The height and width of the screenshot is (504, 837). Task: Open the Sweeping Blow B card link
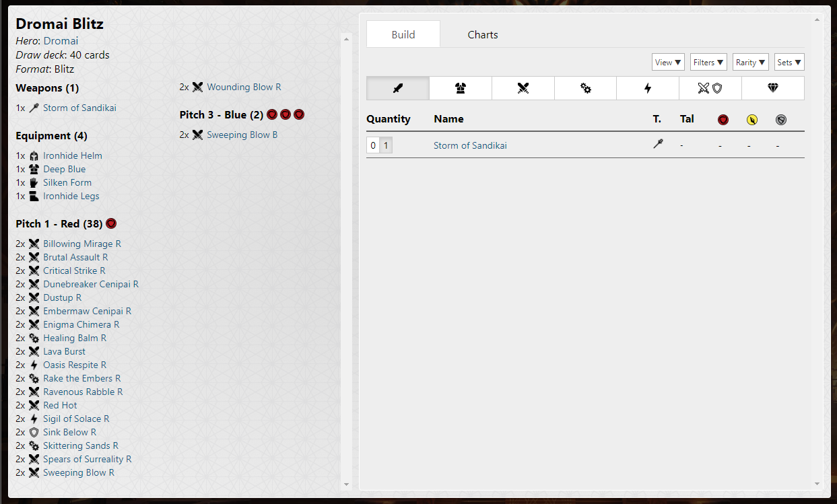click(x=242, y=135)
